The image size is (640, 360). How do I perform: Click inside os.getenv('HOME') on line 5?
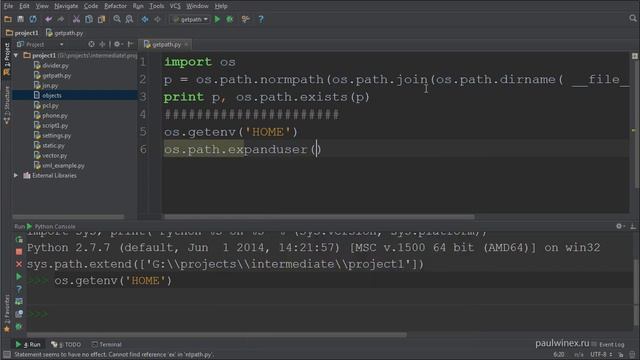click(231, 132)
